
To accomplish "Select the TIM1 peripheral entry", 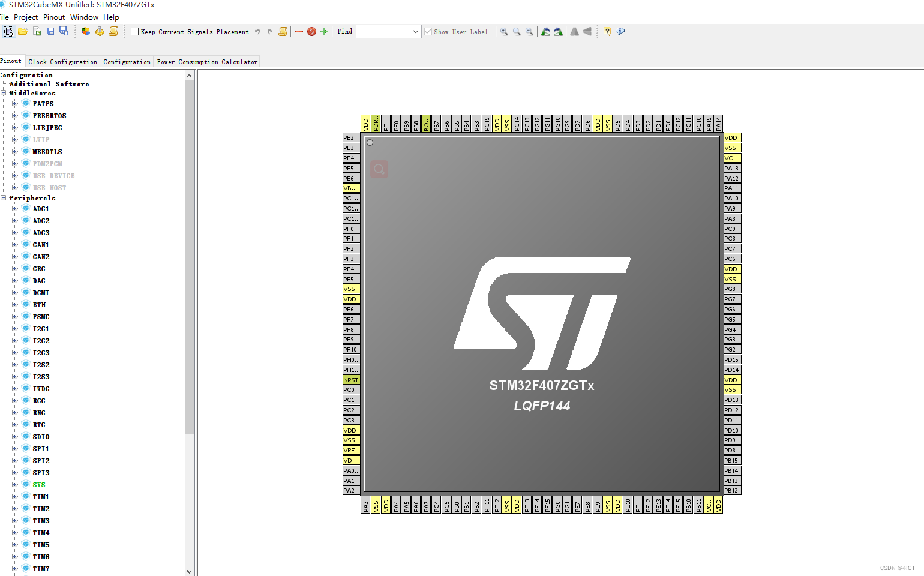I will (x=41, y=496).
